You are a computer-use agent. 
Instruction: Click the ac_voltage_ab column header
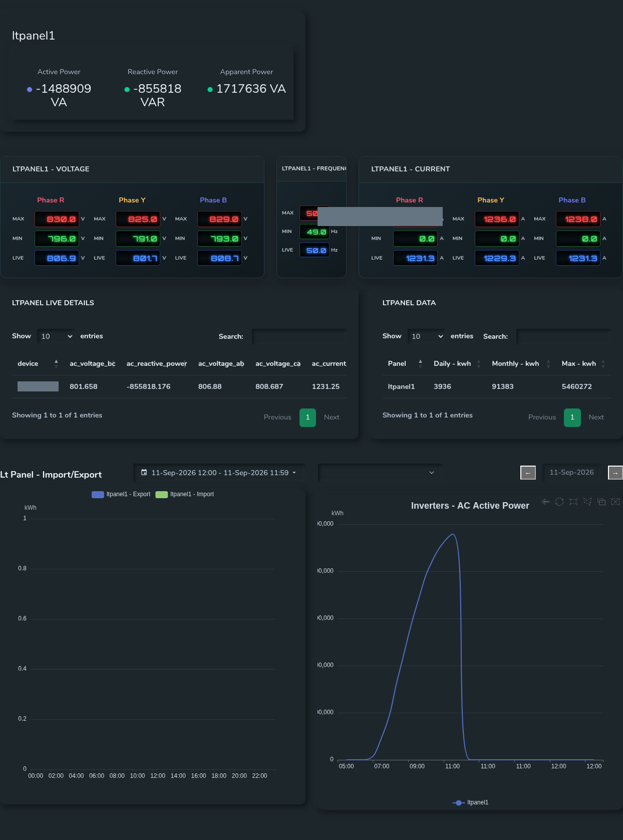pyautogui.click(x=221, y=363)
